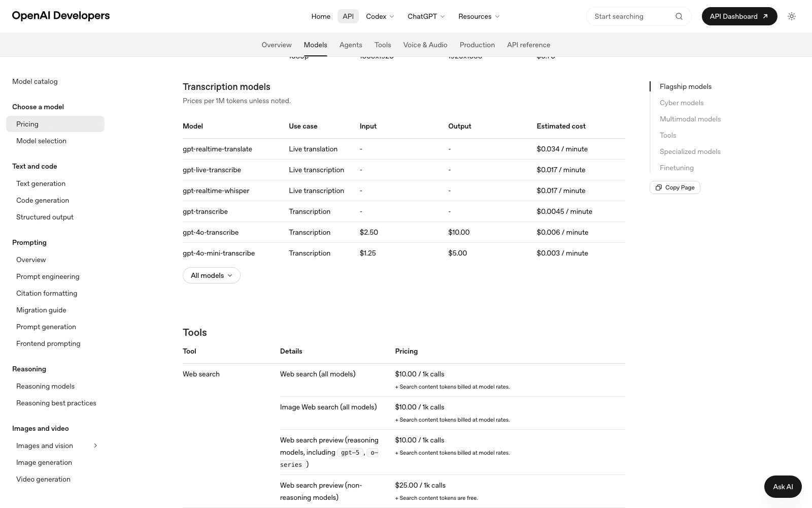This screenshot has height=508, width=812.
Task: Switch to the Agents tab
Action: pyautogui.click(x=351, y=45)
